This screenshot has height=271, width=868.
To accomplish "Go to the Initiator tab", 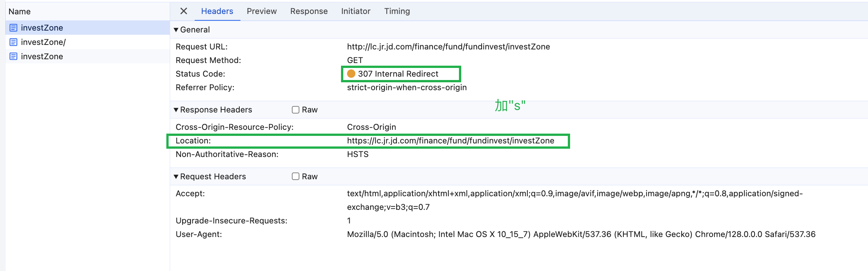I will (356, 11).
